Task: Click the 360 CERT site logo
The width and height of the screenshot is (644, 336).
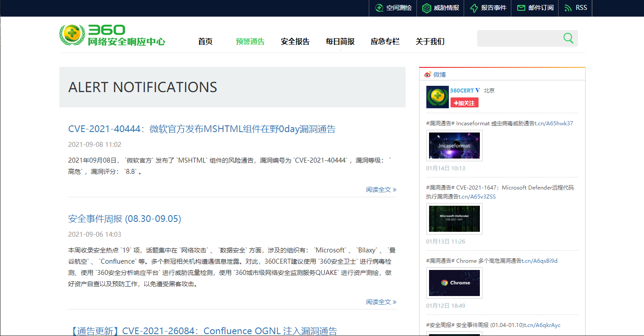Action: coord(112,35)
